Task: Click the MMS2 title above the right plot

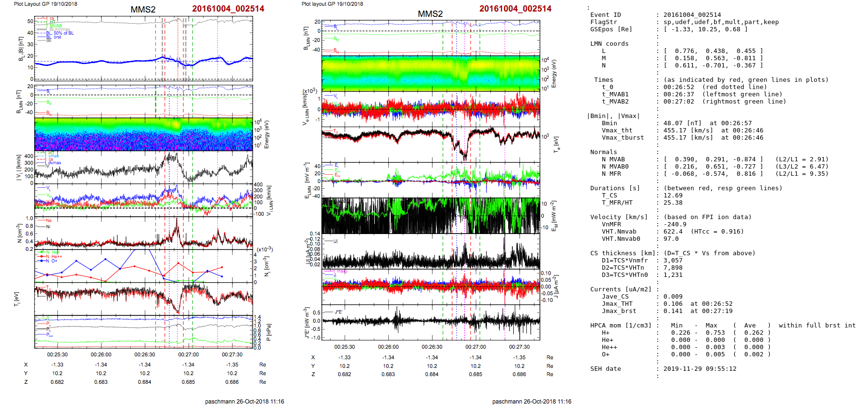Action: (430, 14)
